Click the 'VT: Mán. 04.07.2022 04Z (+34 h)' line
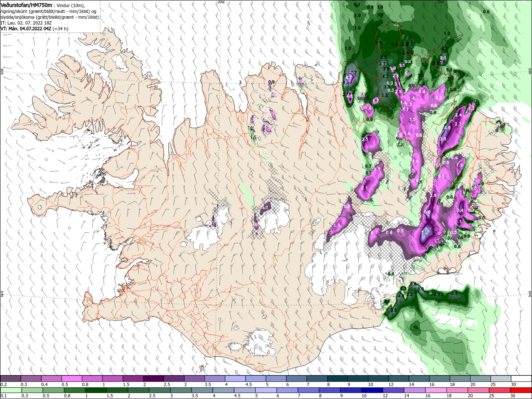This screenshot has height=399, width=532. (34, 29)
